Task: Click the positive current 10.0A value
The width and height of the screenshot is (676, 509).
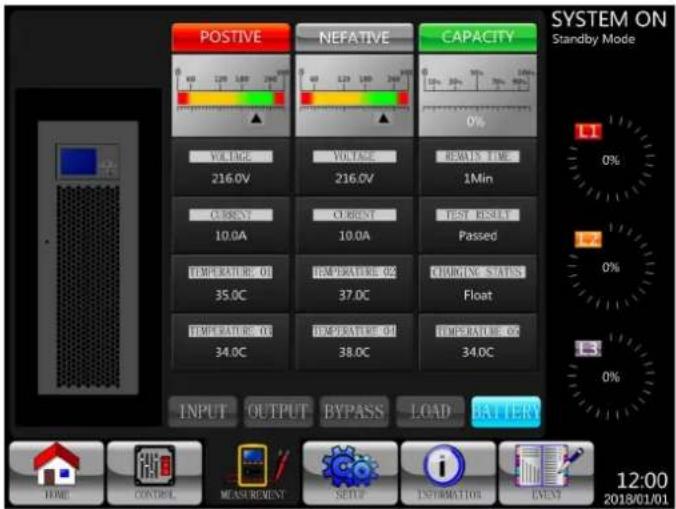Action: (x=231, y=236)
